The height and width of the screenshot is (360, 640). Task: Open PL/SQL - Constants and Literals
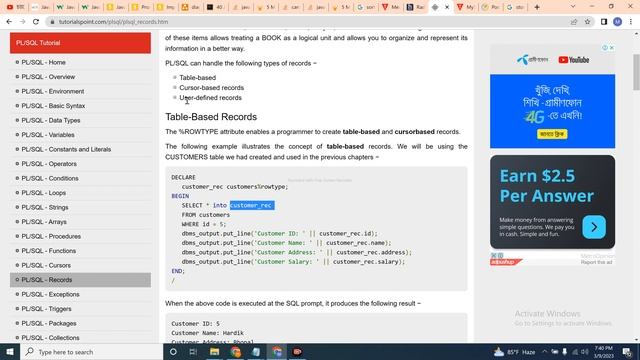pyautogui.click(x=66, y=149)
